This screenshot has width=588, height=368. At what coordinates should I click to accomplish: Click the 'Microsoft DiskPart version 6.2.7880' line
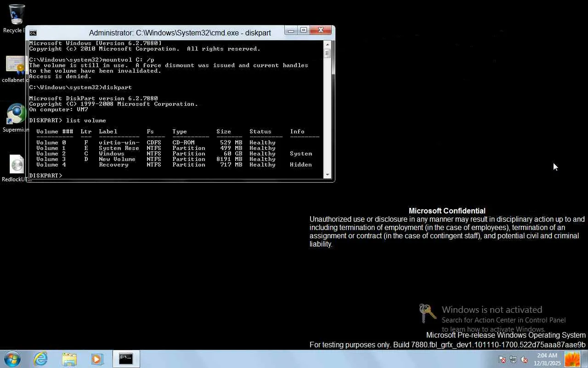click(x=93, y=98)
